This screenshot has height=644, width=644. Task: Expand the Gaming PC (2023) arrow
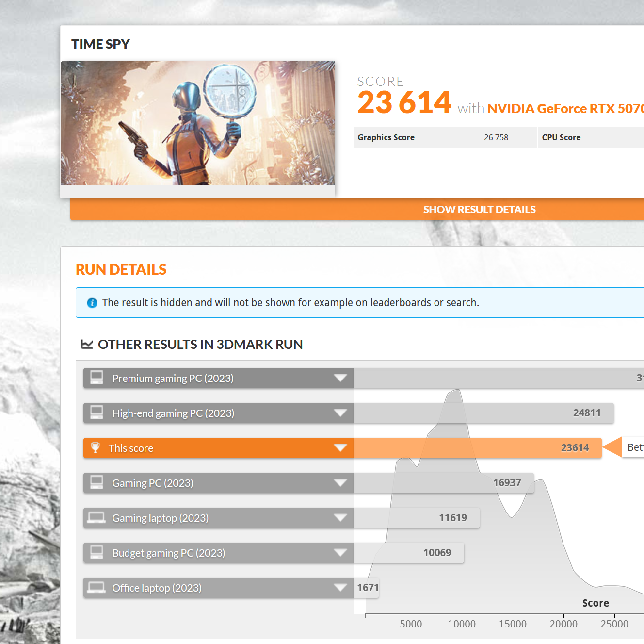[x=340, y=483]
